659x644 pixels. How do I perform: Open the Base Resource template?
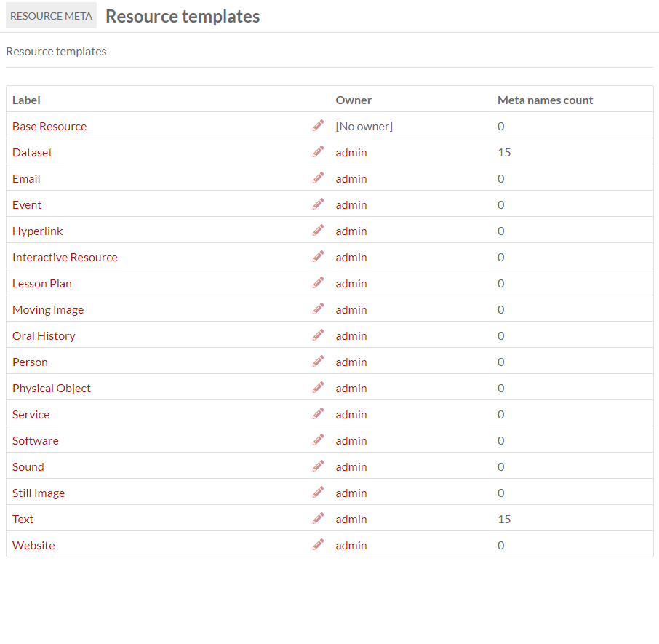pos(49,126)
